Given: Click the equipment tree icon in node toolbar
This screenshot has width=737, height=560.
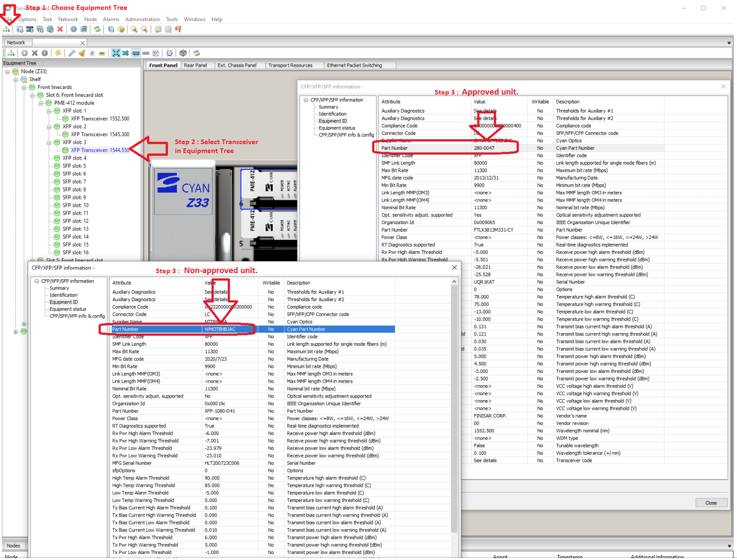Looking at the screenshot, I should pyautogui.click(x=11, y=53).
